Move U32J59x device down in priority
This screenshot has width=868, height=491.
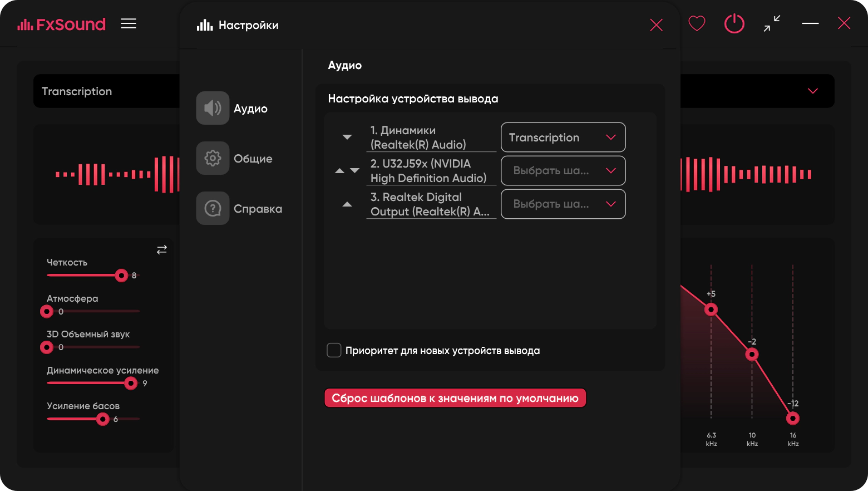[354, 170]
